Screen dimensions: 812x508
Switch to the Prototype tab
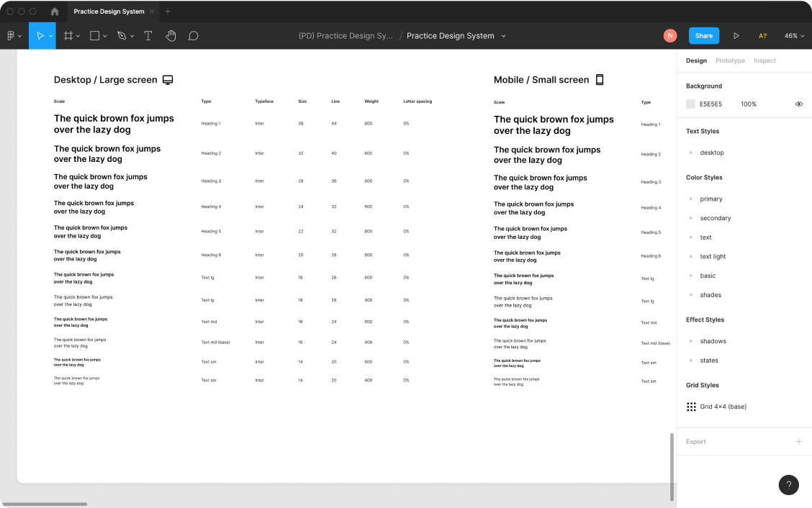click(x=730, y=60)
